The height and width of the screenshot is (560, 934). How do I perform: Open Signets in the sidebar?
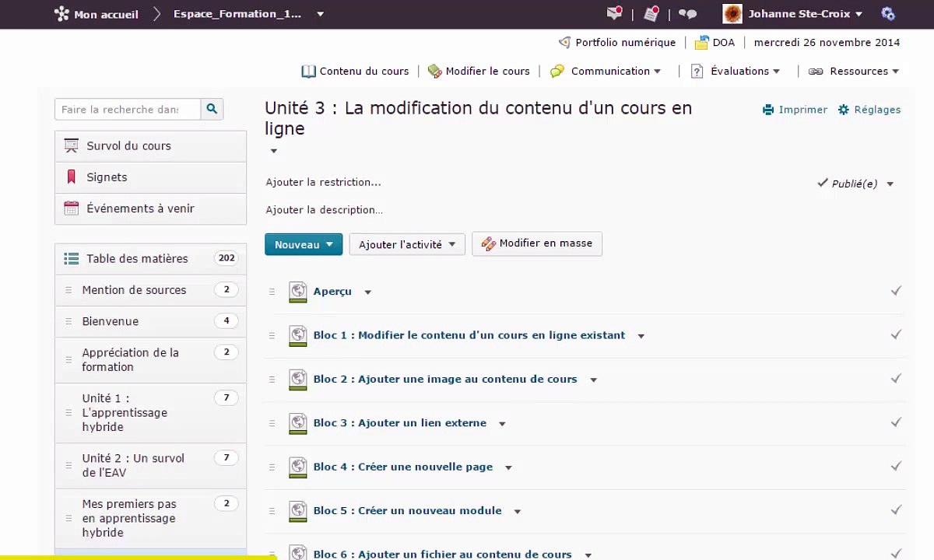click(150, 177)
